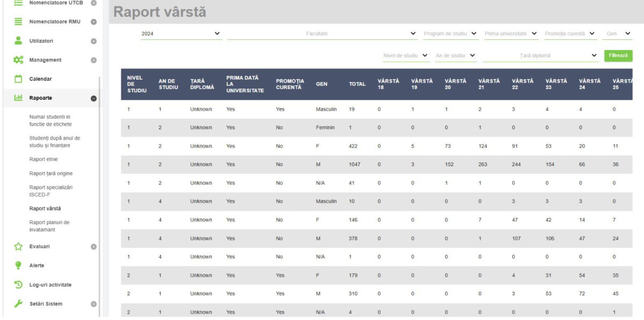644x320 pixels.
Task: Open the Țară diplomă dropdown
Action: pos(540,55)
